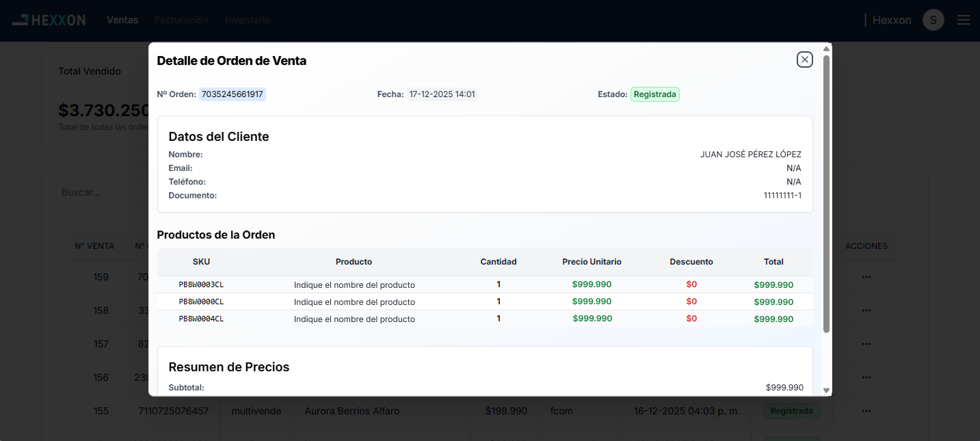Click the Precio Unitario column header

tap(592, 262)
